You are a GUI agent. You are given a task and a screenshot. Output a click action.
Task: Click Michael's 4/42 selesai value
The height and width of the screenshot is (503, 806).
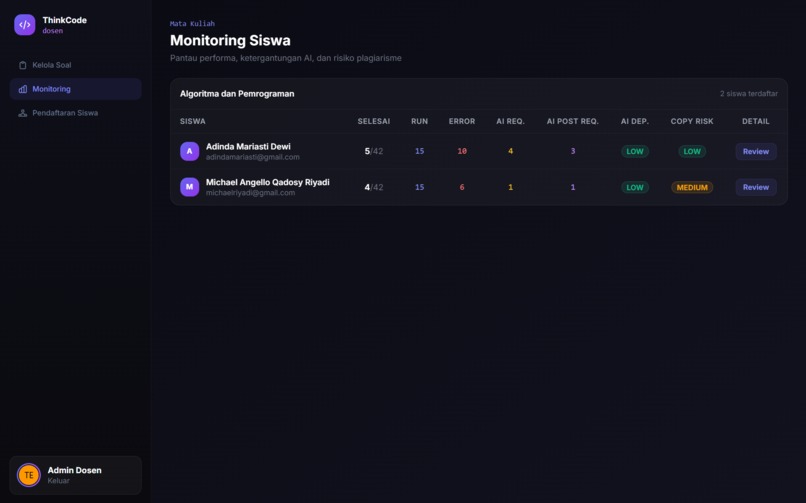tap(374, 187)
